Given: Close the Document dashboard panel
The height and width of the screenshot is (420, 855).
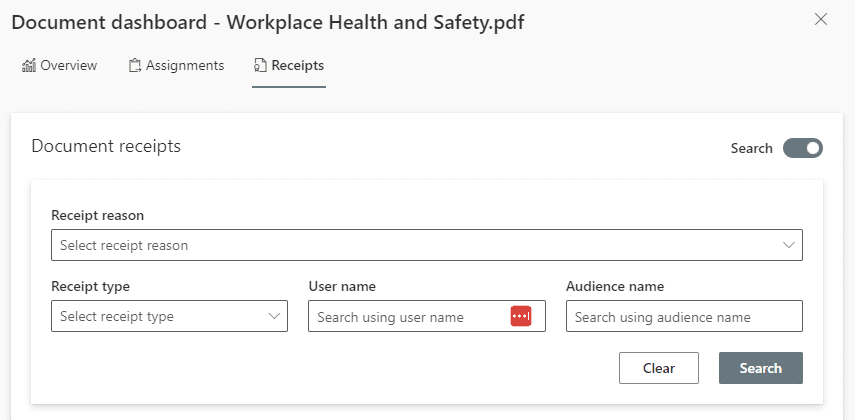Looking at the screenshot, I should [821, 20].
